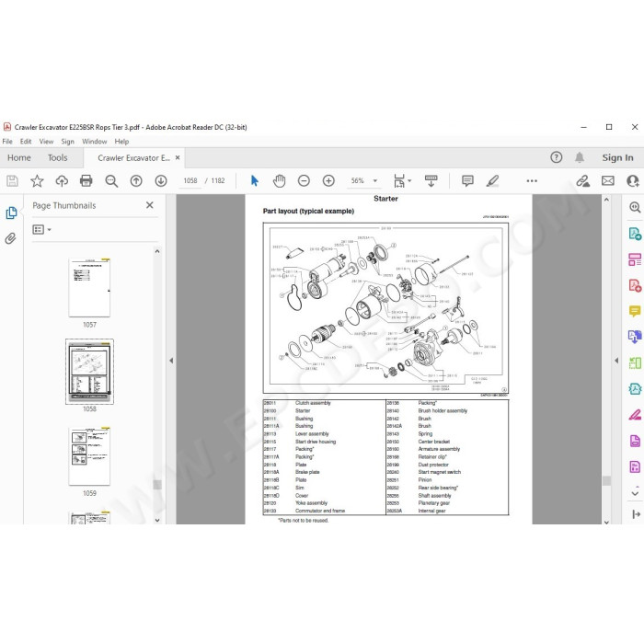Open thumbnail options menu dropdown
644x644 pixels.
coord(41,230)
